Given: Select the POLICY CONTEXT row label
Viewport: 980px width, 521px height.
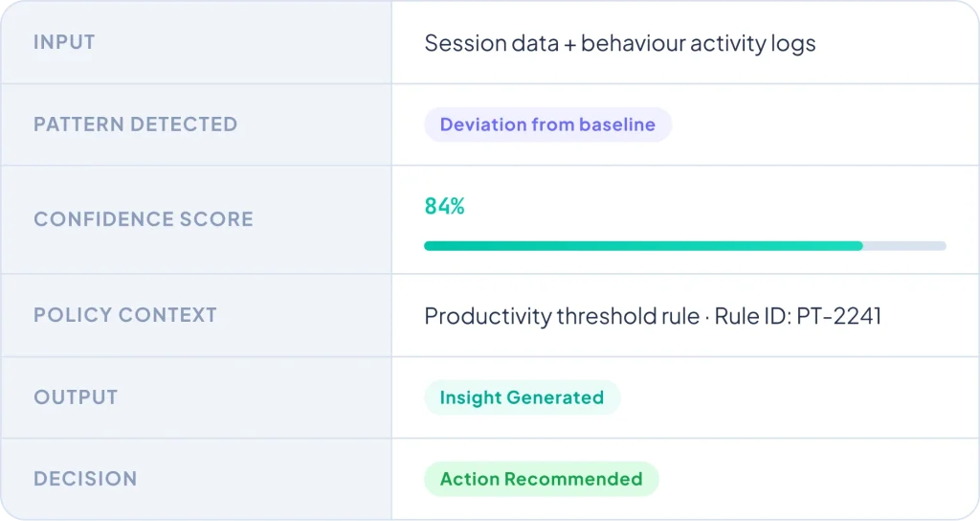Looking at the screenshot, I should [x=125, y=315].
